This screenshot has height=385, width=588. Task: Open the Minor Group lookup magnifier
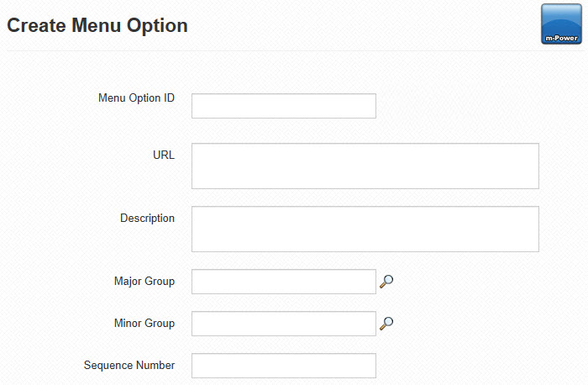[386, 324]
